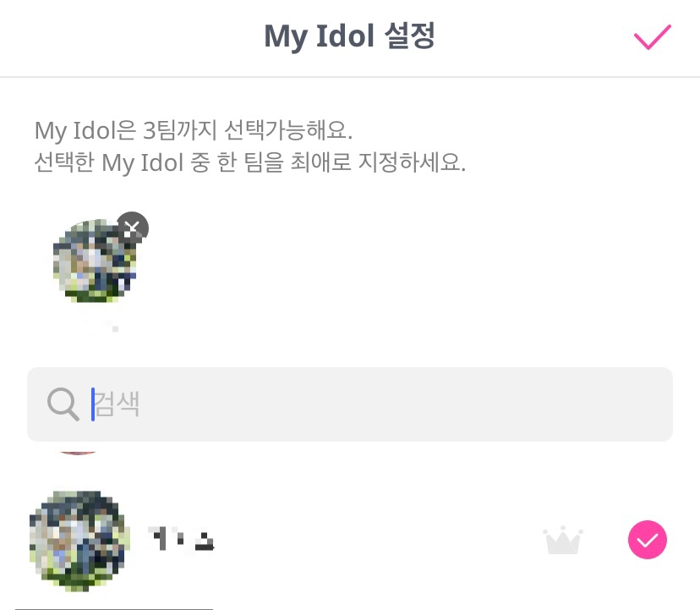Set listed idol as favorite via crown
700x610 pixels.
563,540
